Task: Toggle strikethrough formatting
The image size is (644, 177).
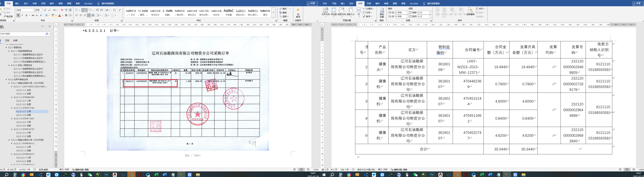Action: click(33, 15)
